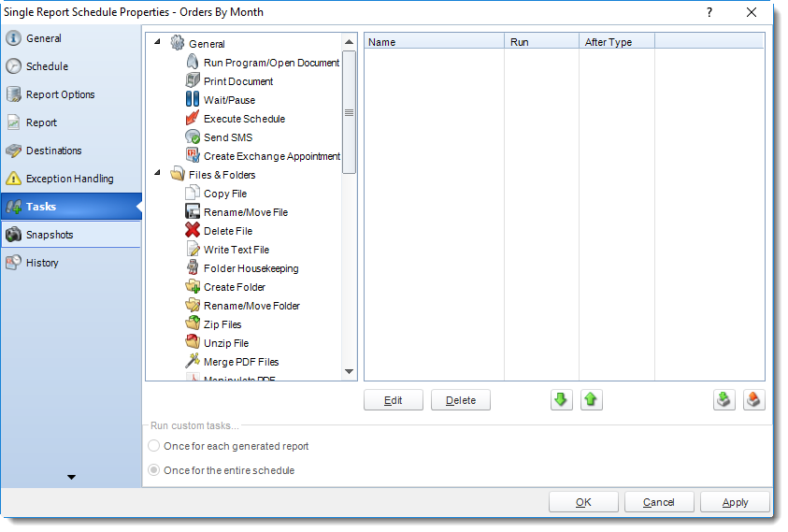This screenshot has width=788, height=532.
Task: Click the task tree scroll down arrow
Action: point(349,371)
